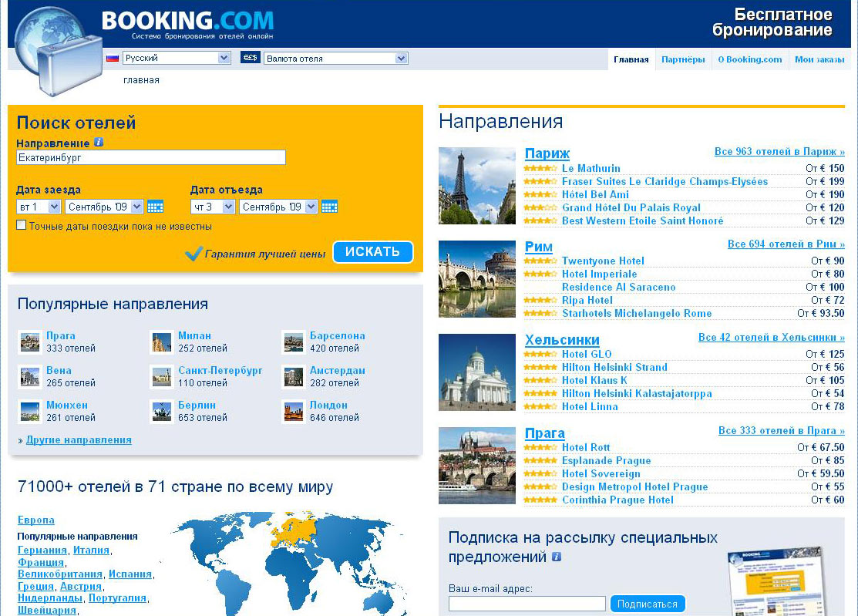
Task: Open 'Все 333 отелей в Прага' link
Action: [782, 430]
